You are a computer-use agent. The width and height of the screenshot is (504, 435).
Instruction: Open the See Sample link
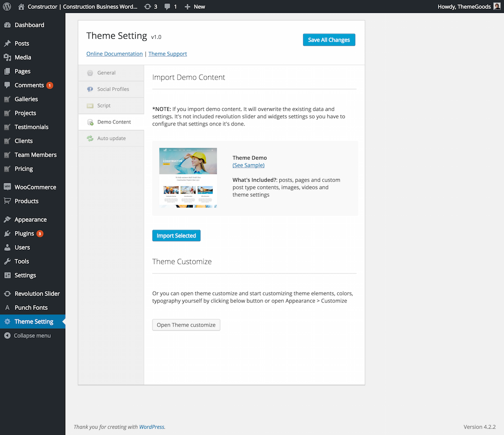point(248,165)
